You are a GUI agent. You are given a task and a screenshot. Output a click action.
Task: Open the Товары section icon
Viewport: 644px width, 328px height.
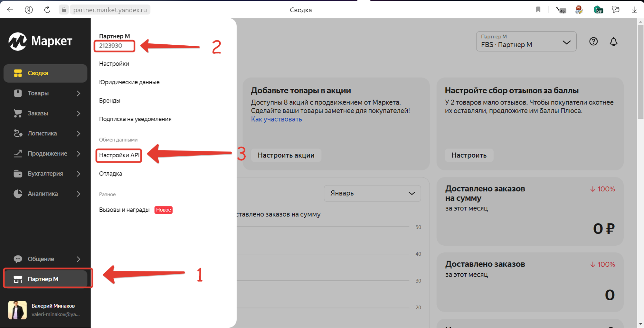click(18, 93)
